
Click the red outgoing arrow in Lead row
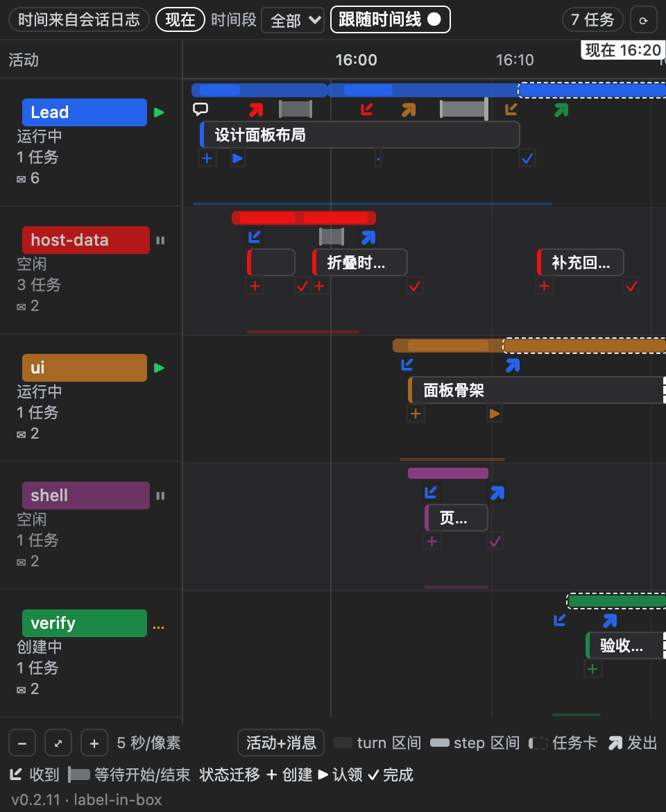coord(256,109)
